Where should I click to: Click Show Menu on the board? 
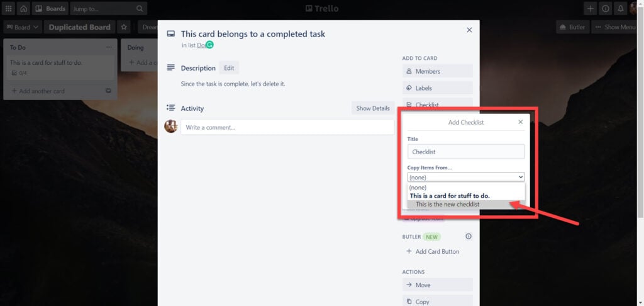(615, 27)
